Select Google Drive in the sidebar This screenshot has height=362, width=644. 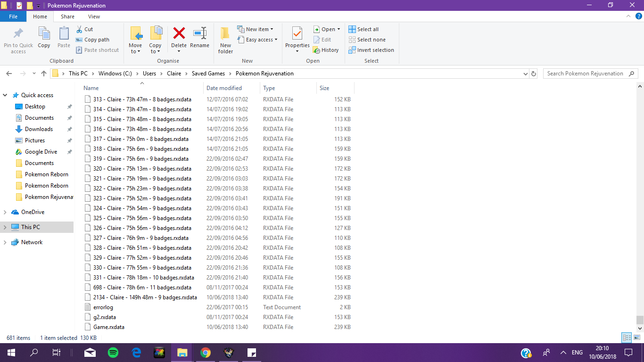coord(41,152)
